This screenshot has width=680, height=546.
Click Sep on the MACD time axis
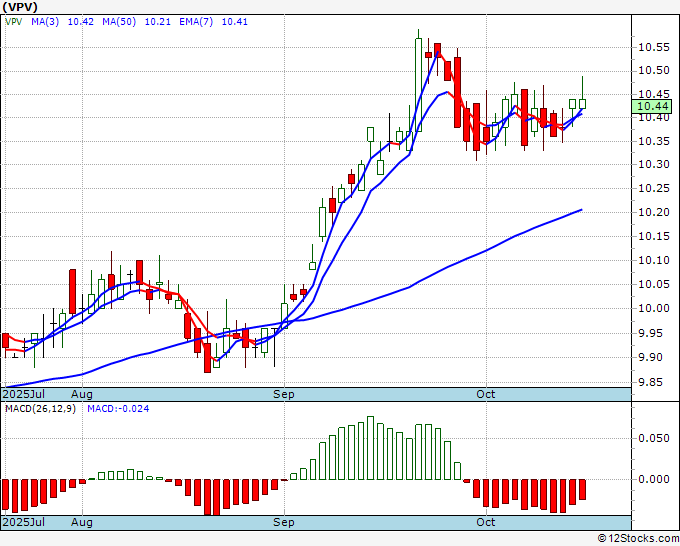pos(284,522)
